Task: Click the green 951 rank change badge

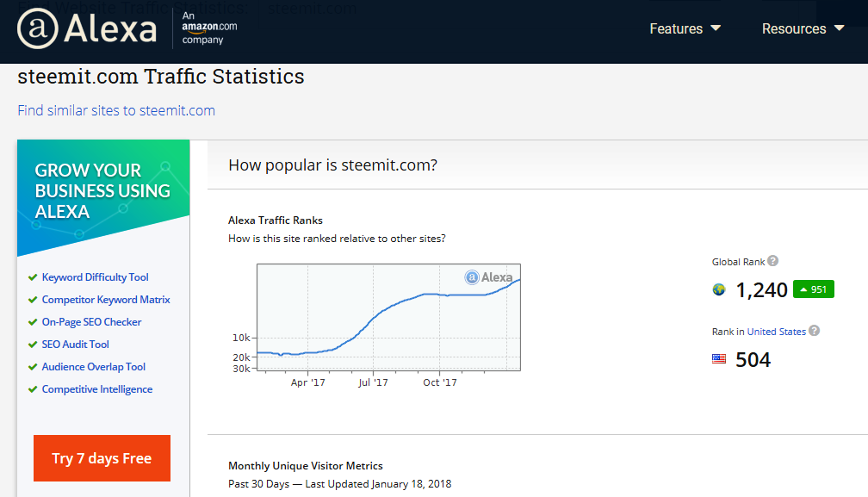Action: 813,289
